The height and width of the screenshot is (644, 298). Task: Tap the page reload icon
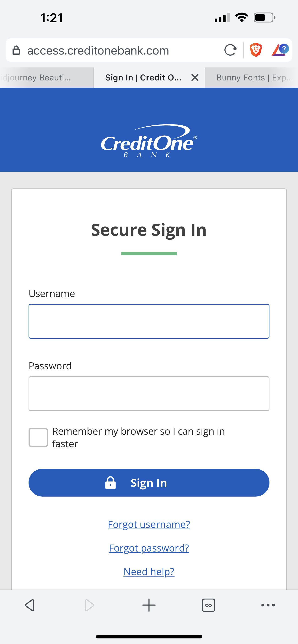point(230,50)
